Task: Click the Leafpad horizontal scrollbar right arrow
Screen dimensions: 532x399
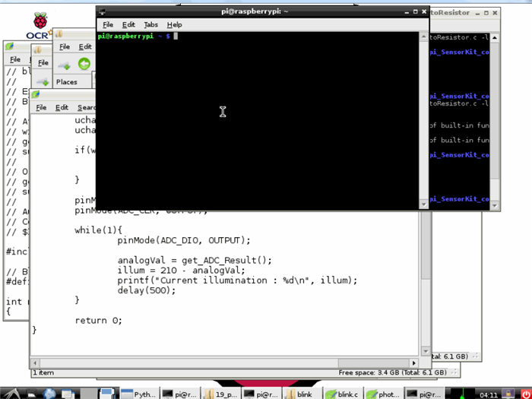Action: (x=414, y=363)
